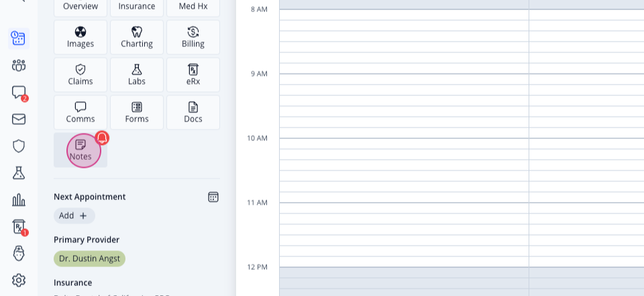Open the Overview patient tile
The height and width of the screenshot is (296, 644).
coord(80,7)
